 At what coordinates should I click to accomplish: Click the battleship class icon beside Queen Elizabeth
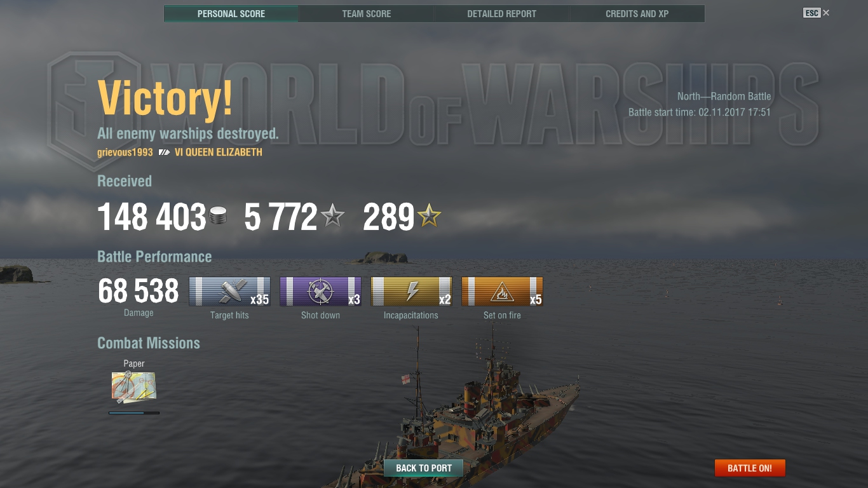(165, 152)
